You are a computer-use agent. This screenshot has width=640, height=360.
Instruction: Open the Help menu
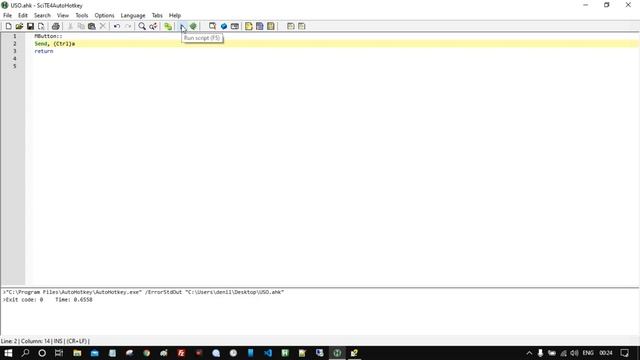point(175,16)
